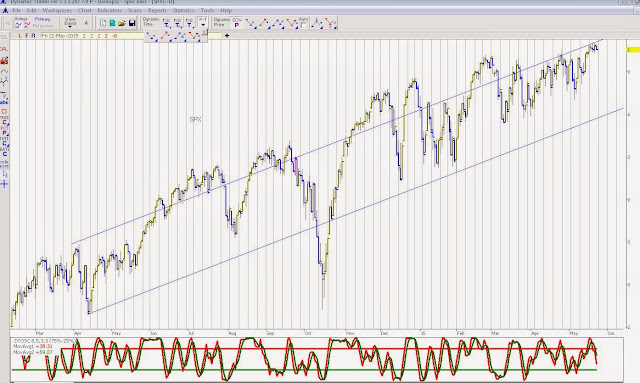The height and width of the screenshot is (383, 640).
Task: Open the Statistics menu
Action: coord(184,10)
